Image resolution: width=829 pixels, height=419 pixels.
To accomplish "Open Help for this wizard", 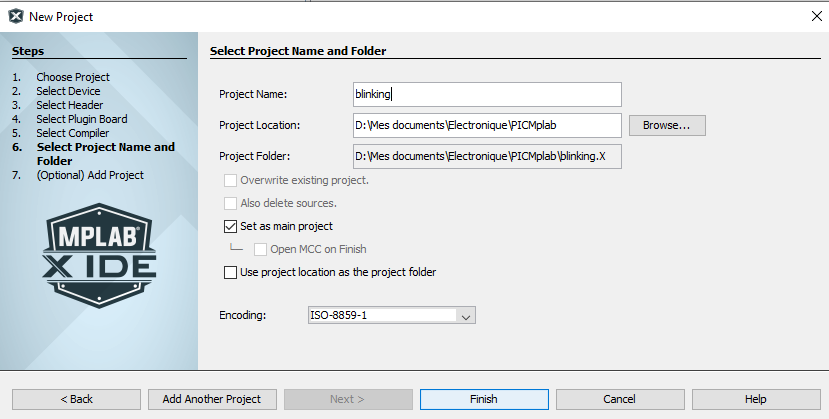I will 755,399.
